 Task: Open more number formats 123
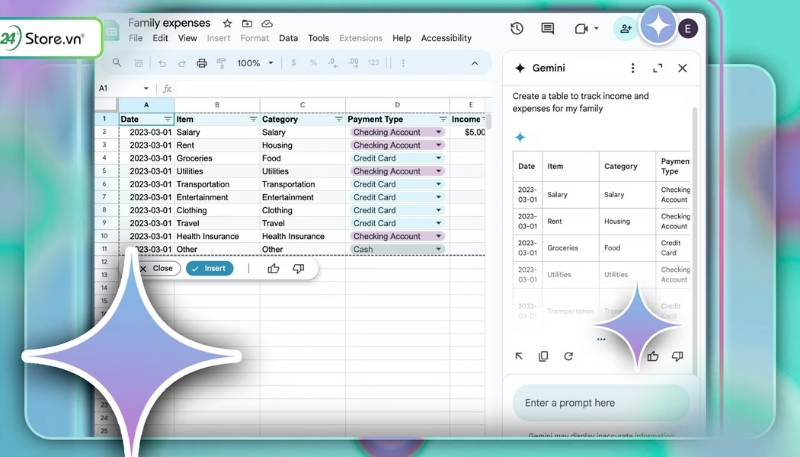373,63
